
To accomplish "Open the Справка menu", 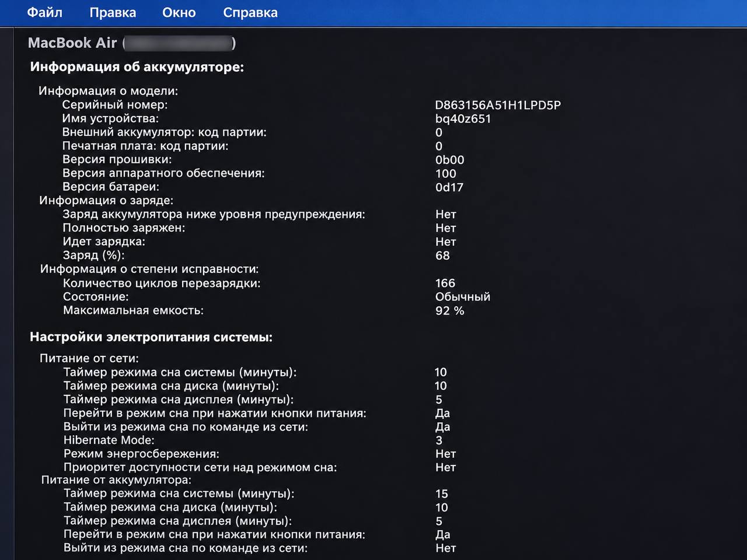I will (250, 13).
